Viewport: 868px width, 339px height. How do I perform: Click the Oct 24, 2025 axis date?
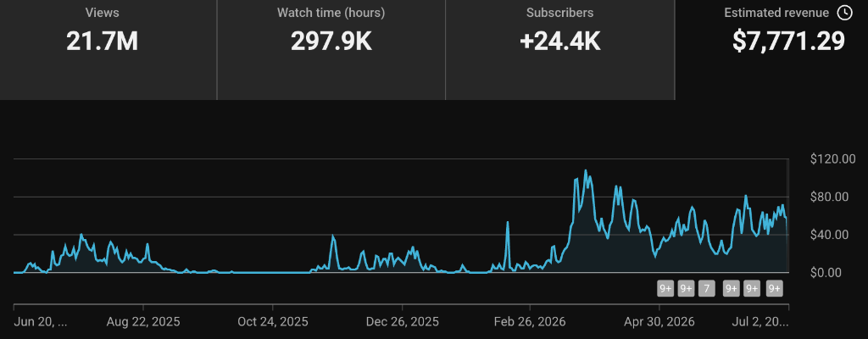point(273,322)
